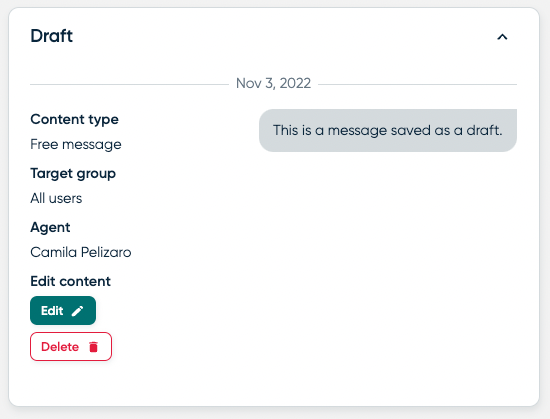Click the agent name Camila Pelizaro

81,252
